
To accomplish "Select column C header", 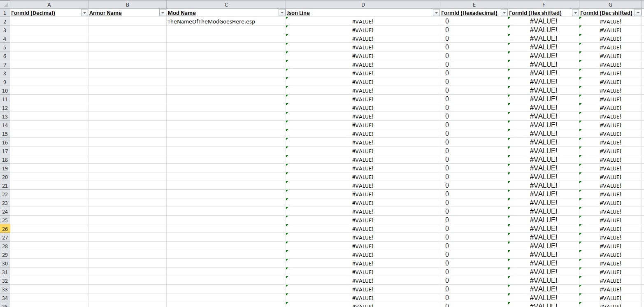I will pyautogui.click(x=226, y=4).
